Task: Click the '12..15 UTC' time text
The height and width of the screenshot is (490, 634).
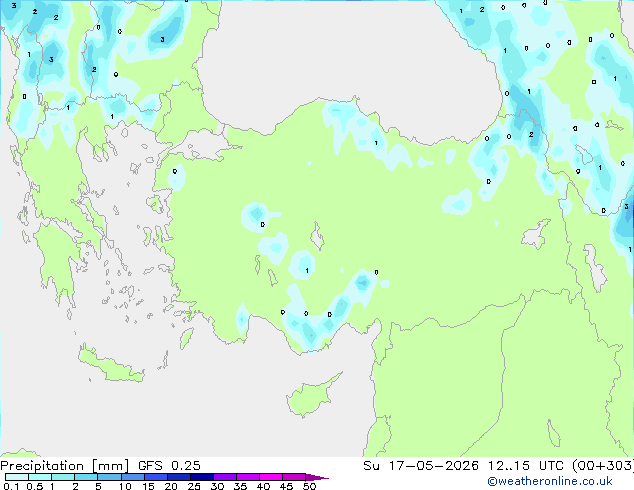Action: (525, 466)
